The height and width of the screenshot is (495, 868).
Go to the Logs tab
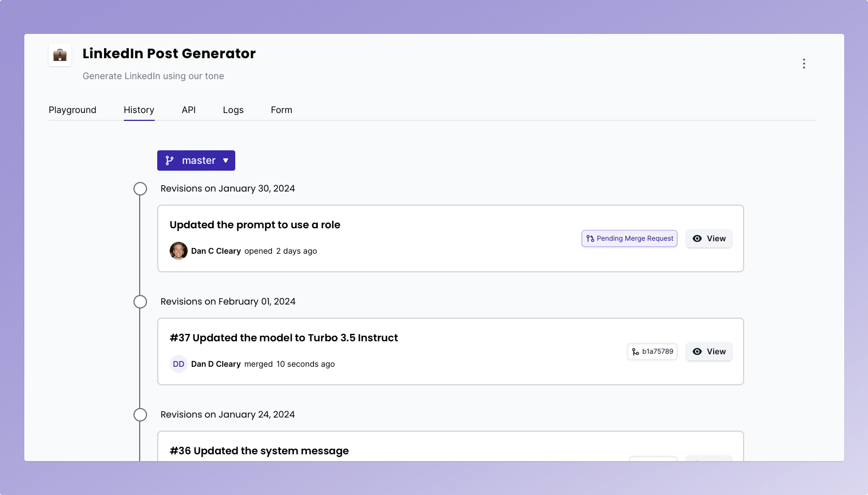pyautogui.click(x=233, y=110)
